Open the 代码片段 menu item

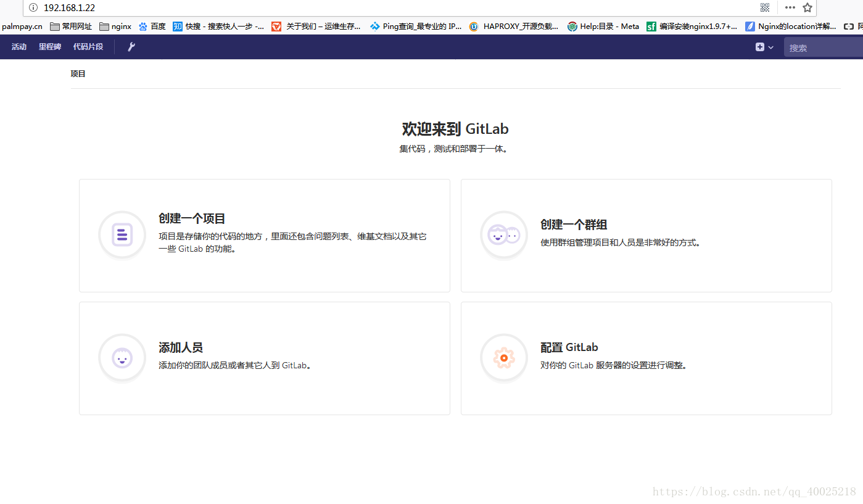88,47
